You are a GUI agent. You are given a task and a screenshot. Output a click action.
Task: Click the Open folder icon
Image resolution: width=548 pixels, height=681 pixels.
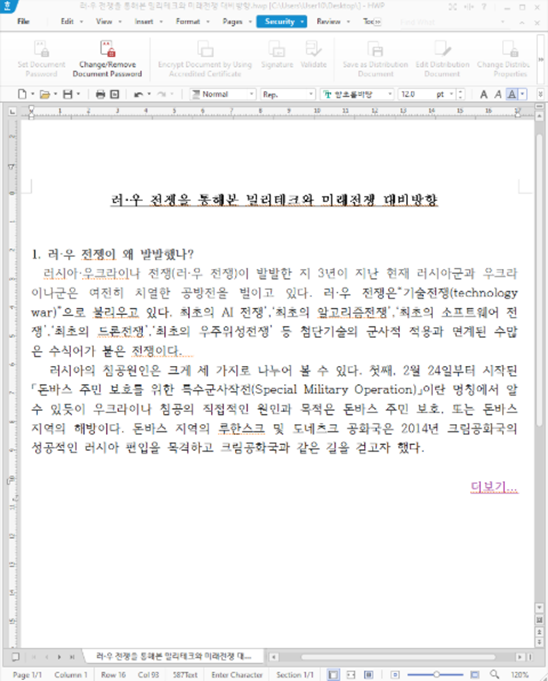[45, 94]
